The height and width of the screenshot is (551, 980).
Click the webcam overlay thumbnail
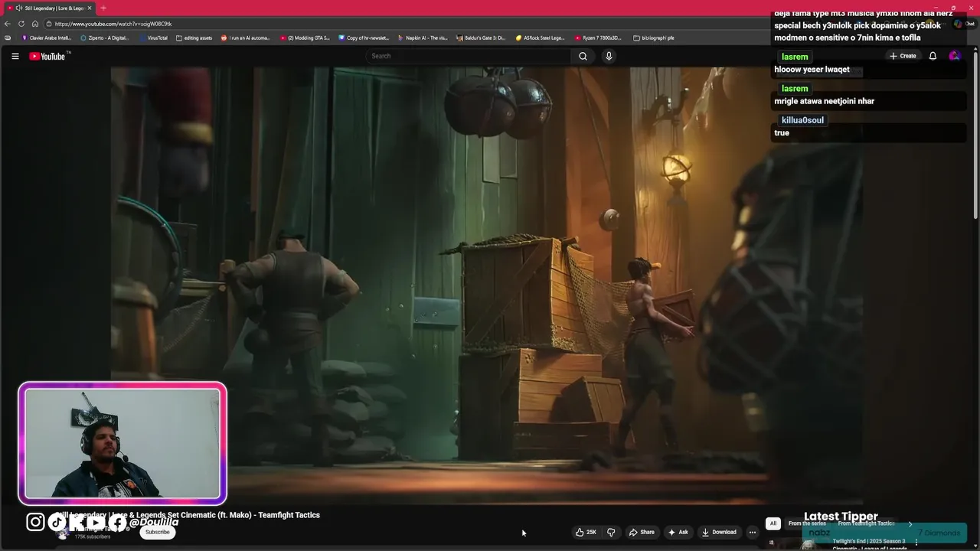(x=122, y=444)
